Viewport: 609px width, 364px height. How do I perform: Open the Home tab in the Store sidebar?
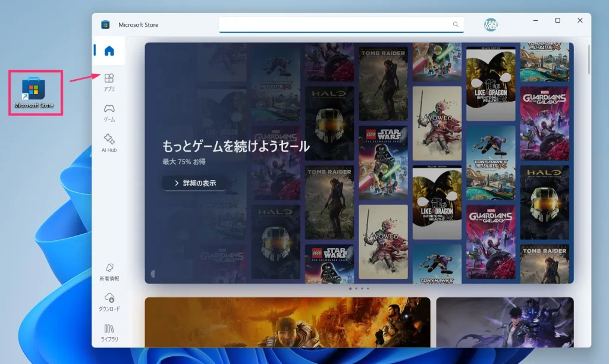pyautogui.click(x=109, y=51)
